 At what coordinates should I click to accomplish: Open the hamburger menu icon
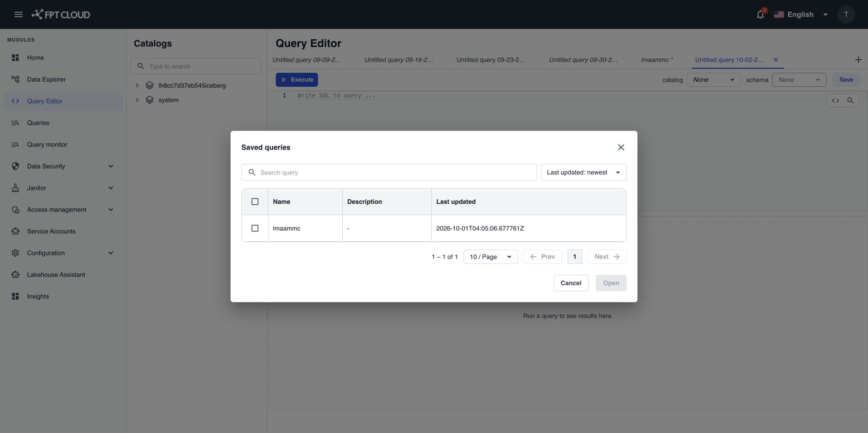tap(19, 14)
